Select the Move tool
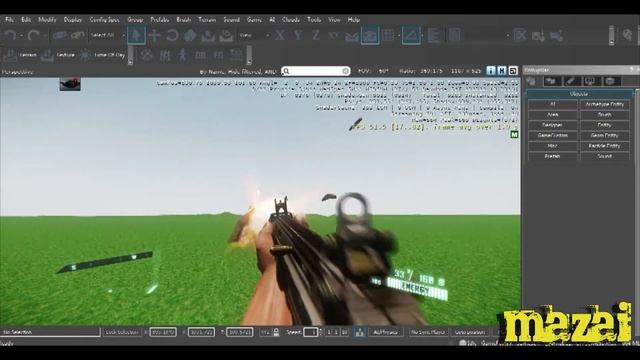The width and height of the screenshot is (640, 360). (154, 36)
